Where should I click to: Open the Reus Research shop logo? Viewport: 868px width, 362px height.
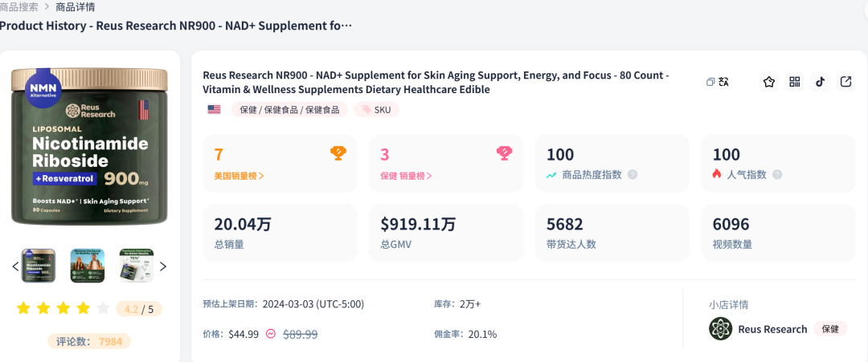(720, 329)
